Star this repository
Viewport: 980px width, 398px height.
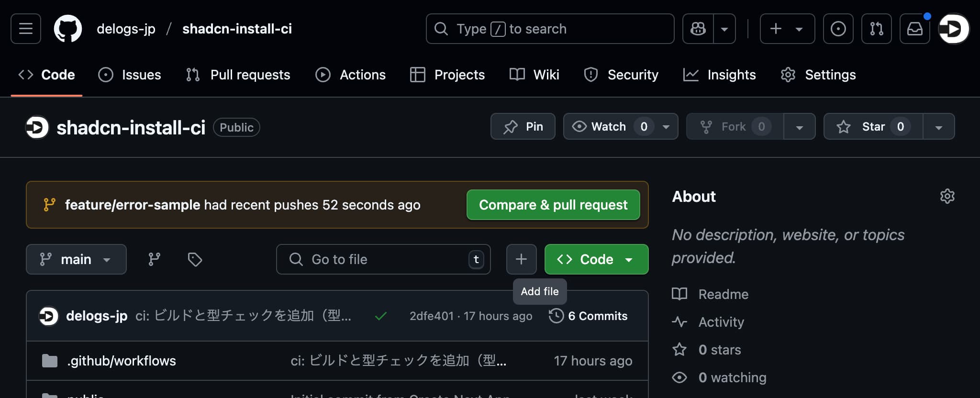pyautogui.click(x=873, y=126)
